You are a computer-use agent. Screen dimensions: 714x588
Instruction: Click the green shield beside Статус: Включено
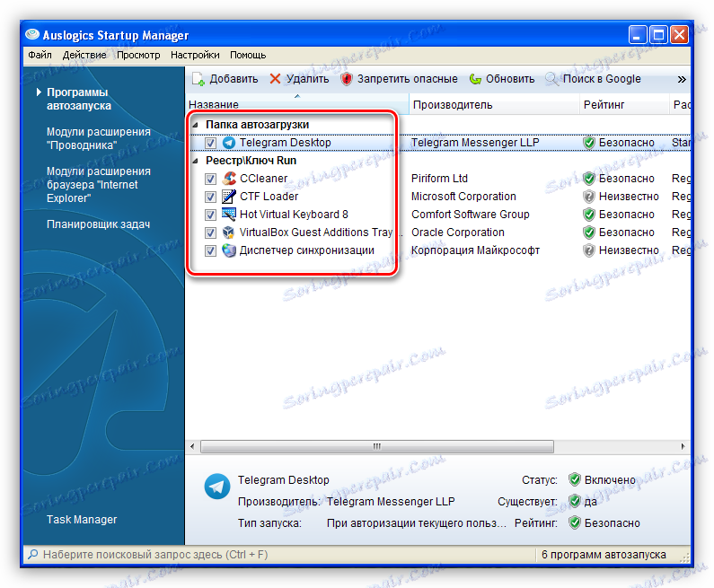tap(575, 479)
